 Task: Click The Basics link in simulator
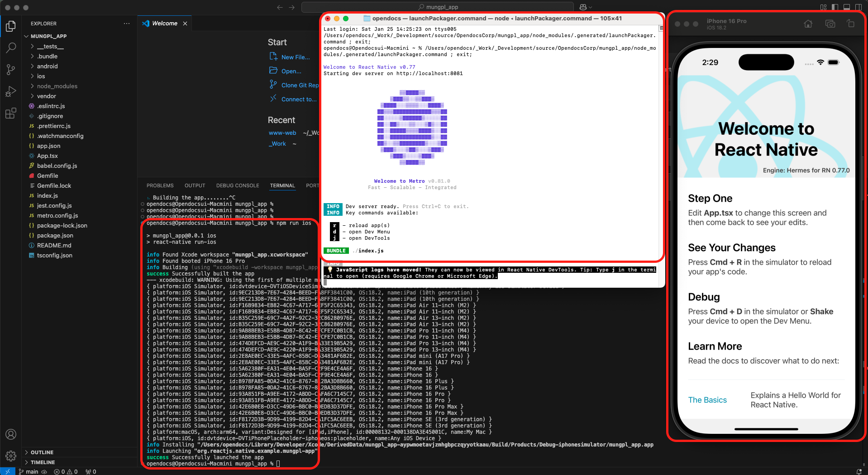click(x=707, y=400)
